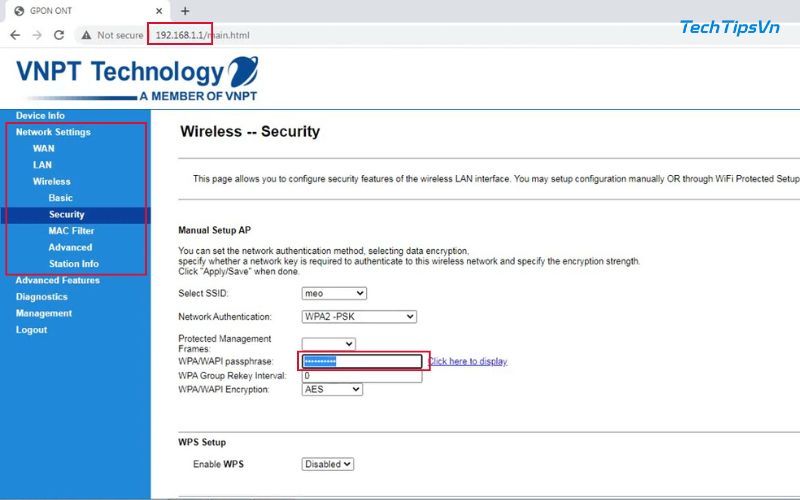The height and width of the screenshot is (500, 800).
Task: Close the GPON ONT tab
Action: tap(159, 11)
